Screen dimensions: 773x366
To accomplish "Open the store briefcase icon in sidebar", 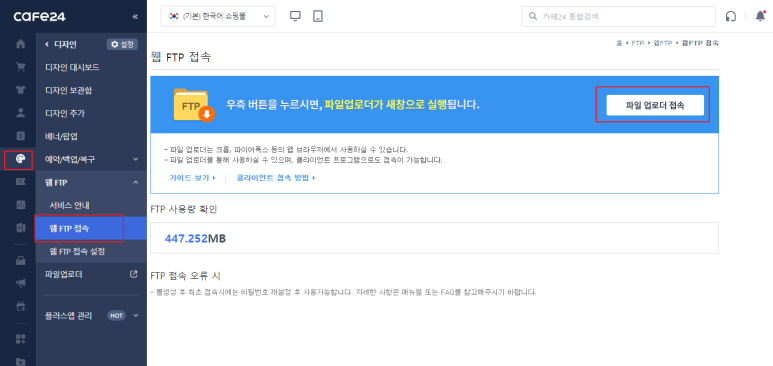I will click(x=21, y=261).
